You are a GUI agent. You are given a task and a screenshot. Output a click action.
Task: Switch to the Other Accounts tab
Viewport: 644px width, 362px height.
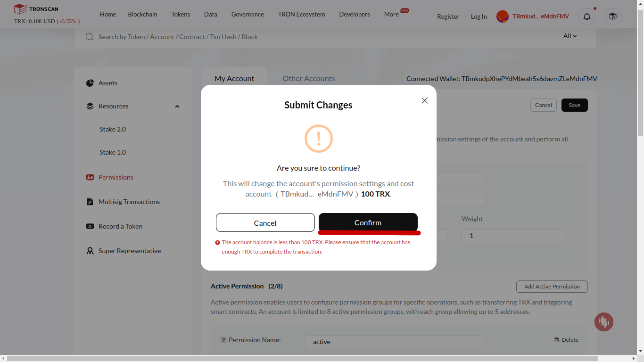pos(309,78)
